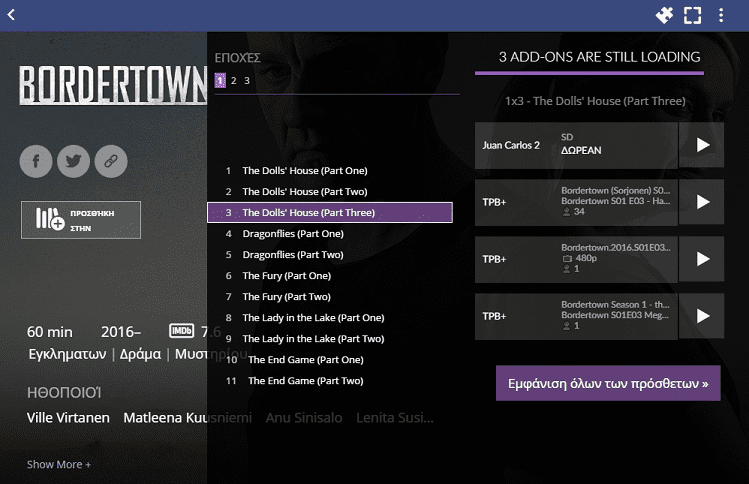Click 1x3 - The Dolls' House episode heading

595,101
